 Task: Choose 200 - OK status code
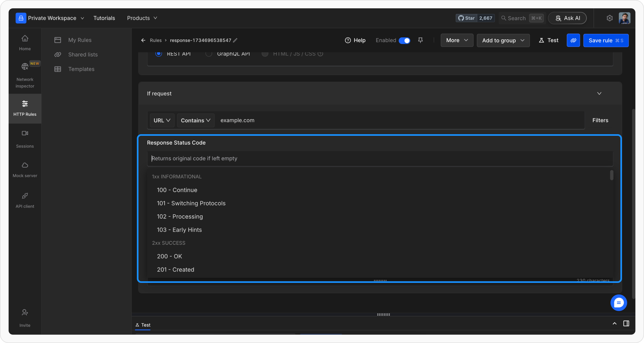(170, 256)
